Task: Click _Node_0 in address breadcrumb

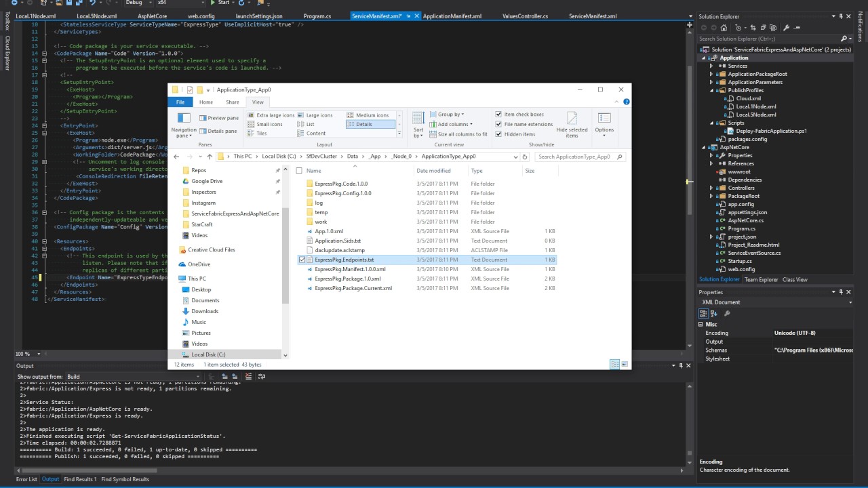Action: 401,157
